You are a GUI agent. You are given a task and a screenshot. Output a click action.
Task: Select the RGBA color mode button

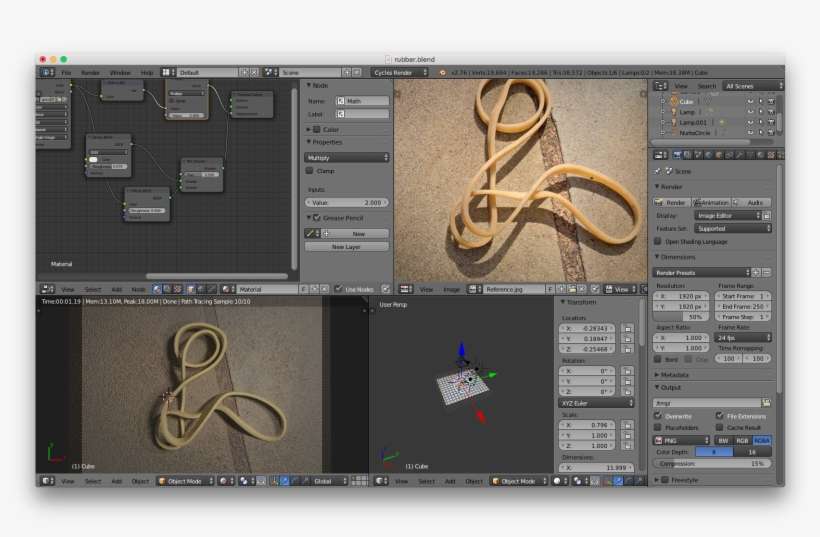tap(761, 440)
